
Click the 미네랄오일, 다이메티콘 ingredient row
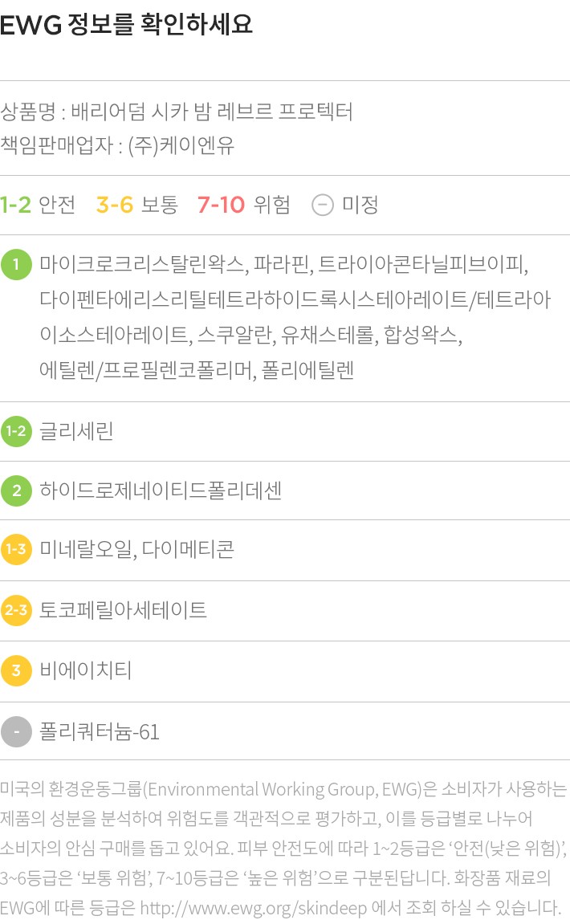click(136, 550)
